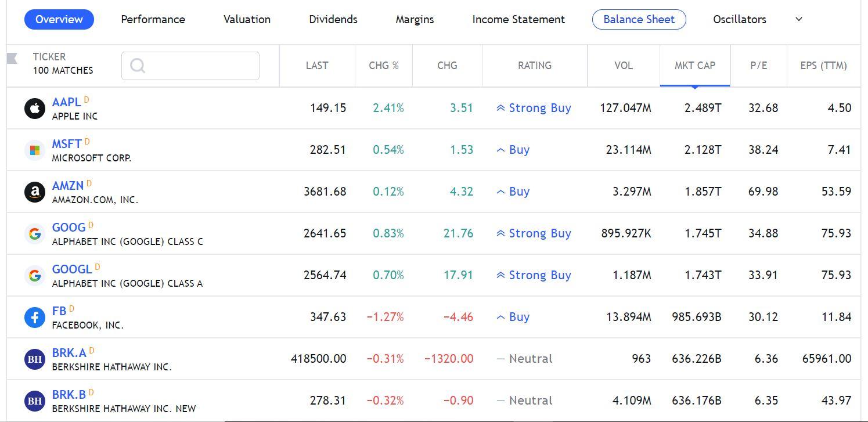The height and width of the screenshot is (422, 868).
Task: Click Microsoft's P/E value 38.24
Action: (x=763, y=150)
